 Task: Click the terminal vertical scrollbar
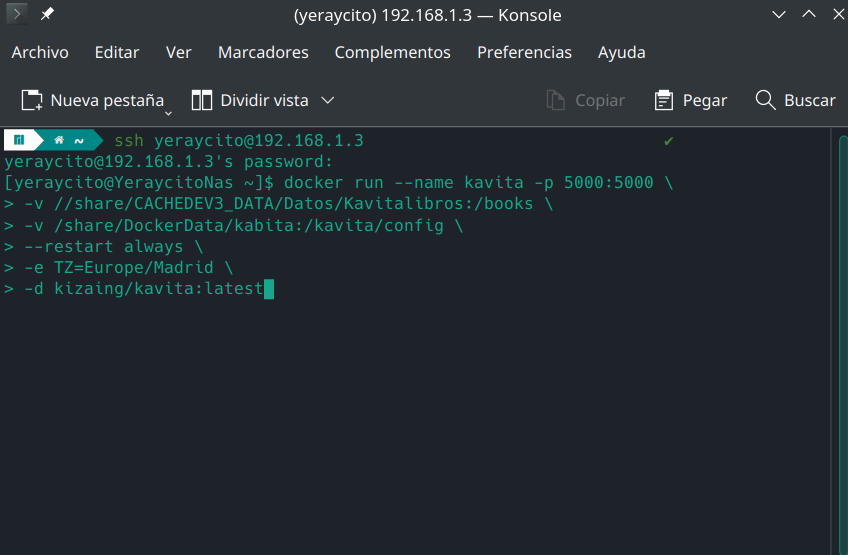coord(842,340)
